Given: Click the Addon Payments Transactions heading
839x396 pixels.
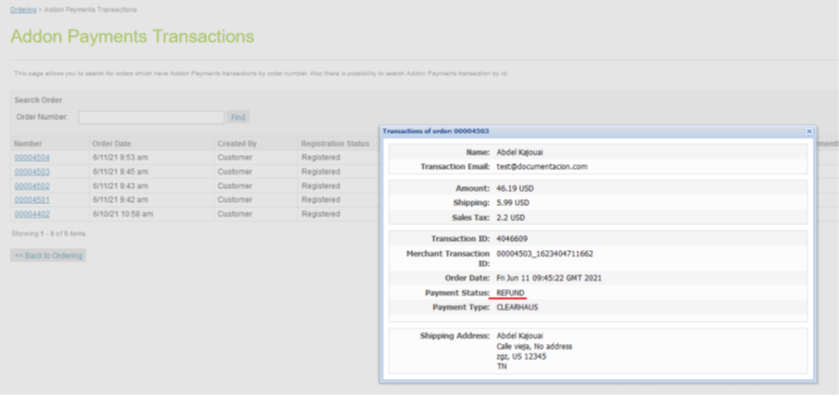Looking at the screenshot, I should (132, 36).
